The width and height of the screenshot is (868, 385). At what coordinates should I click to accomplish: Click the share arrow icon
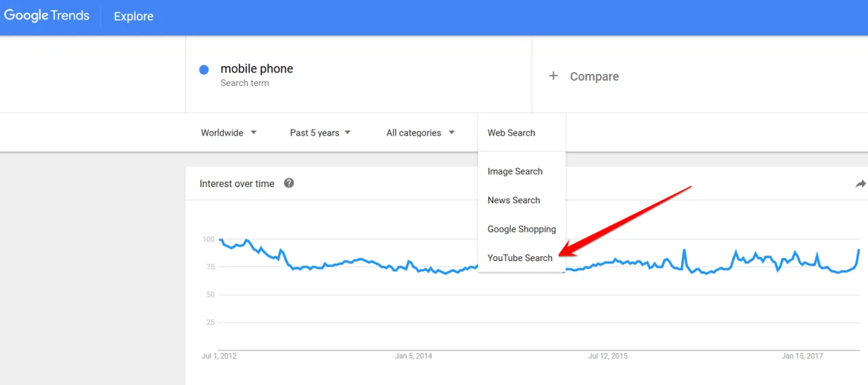[861, 184]
